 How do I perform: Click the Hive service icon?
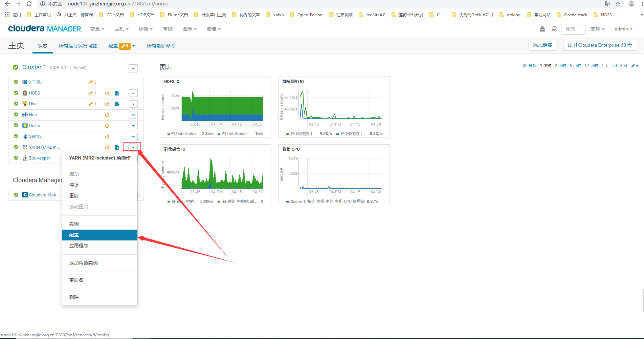click(x=25, y=104)
